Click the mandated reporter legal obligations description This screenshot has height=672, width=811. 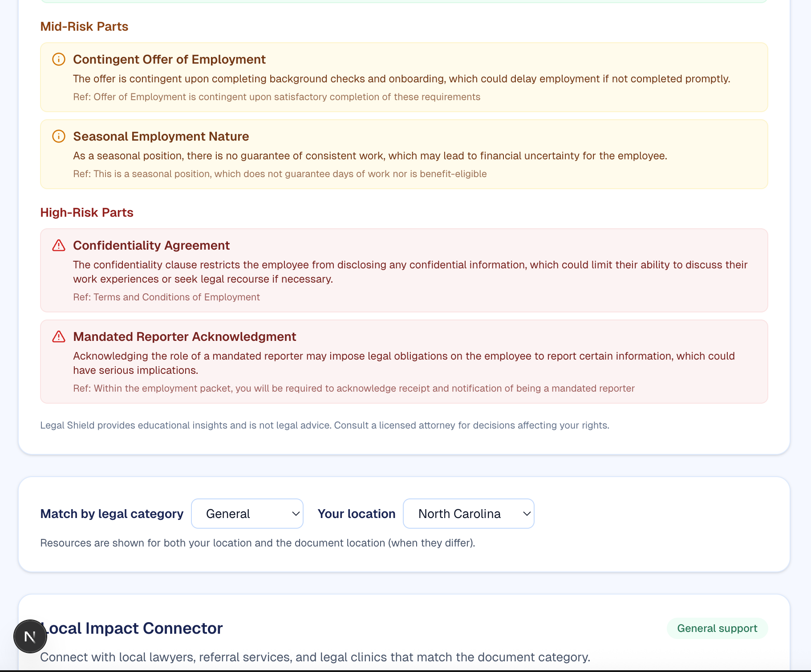(404, 363)
